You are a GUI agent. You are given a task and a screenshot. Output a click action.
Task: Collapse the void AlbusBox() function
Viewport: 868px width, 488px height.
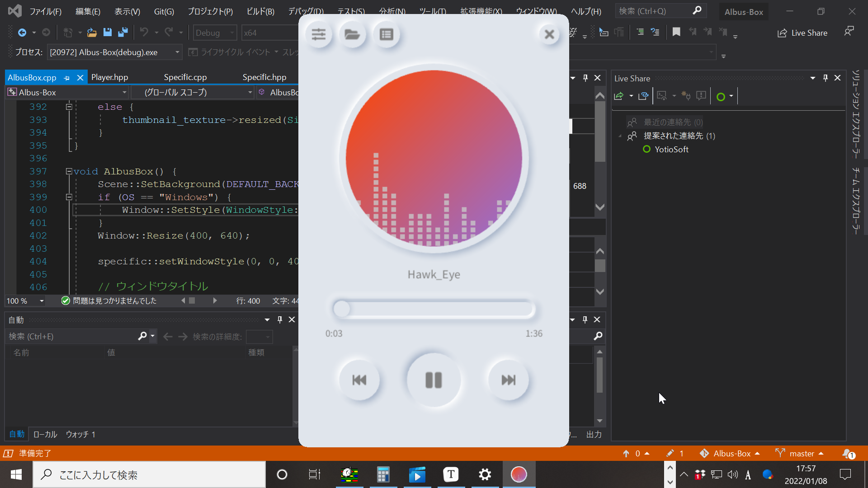(x=69, y=171)
